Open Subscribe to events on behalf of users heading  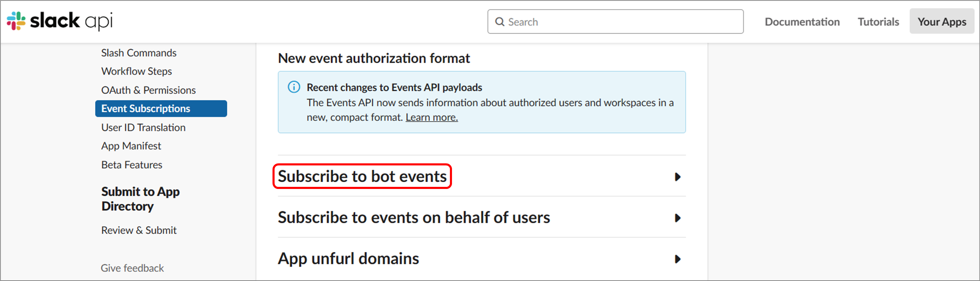[x=414, y=217]
